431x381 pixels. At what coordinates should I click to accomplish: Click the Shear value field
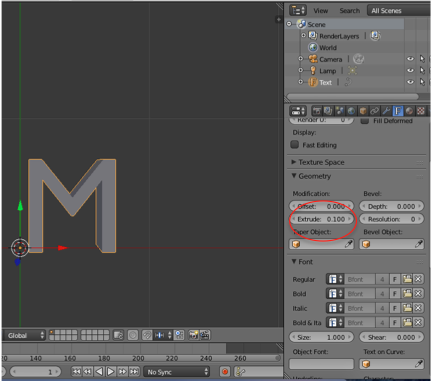[392, 337]
